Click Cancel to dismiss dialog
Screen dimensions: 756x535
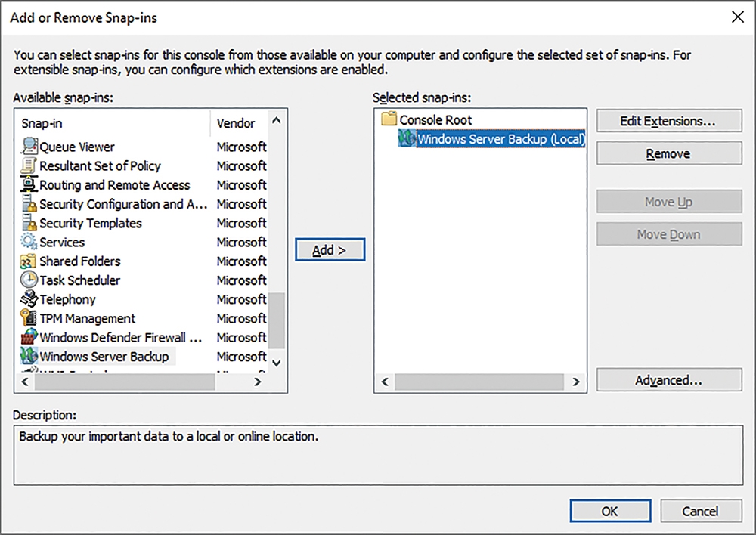(701, 511)
